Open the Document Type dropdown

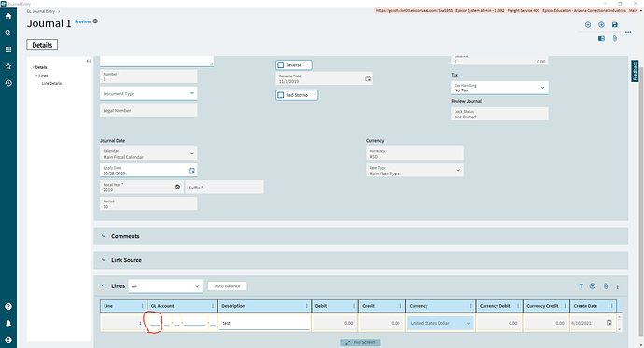click(148, 93)
